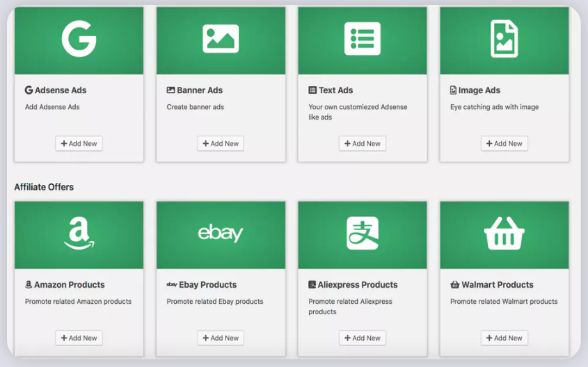Add new Aliexpress Products offer
Viewport: 588px width, 367px height.
pyautogui.click(x=363, y=338)
